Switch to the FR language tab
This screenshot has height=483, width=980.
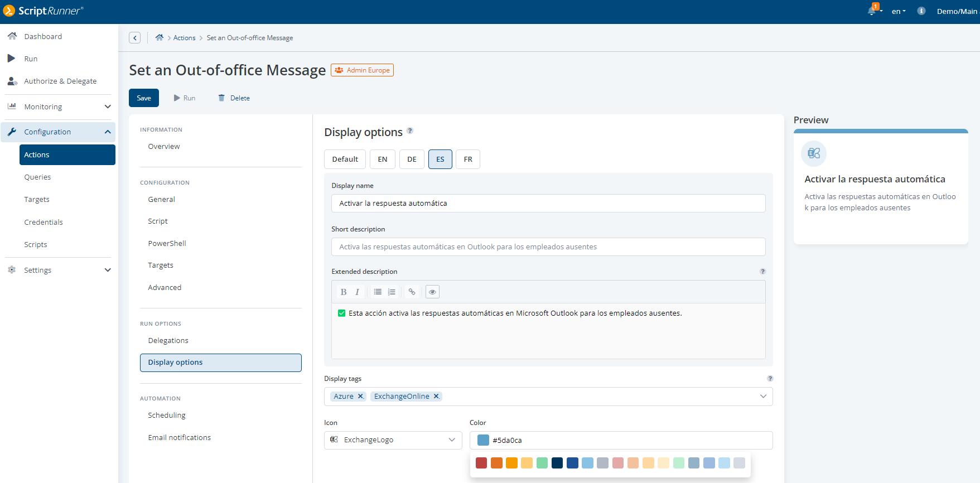point(468,159)
